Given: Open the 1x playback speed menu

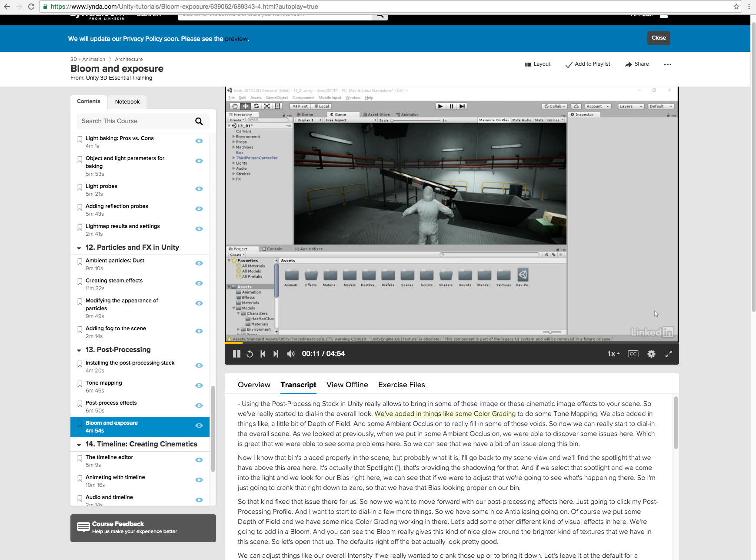Looking at the screenshot, I should [613, 354].
